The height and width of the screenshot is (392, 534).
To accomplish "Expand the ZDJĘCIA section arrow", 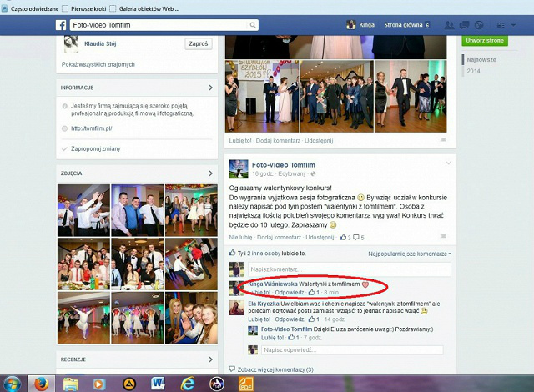I will (210, 173).
